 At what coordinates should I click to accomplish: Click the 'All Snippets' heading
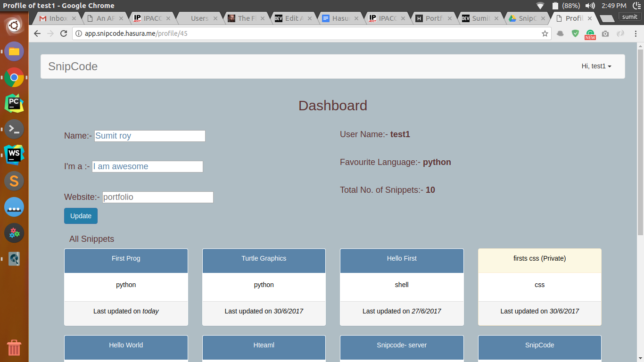tap(91, 239)
